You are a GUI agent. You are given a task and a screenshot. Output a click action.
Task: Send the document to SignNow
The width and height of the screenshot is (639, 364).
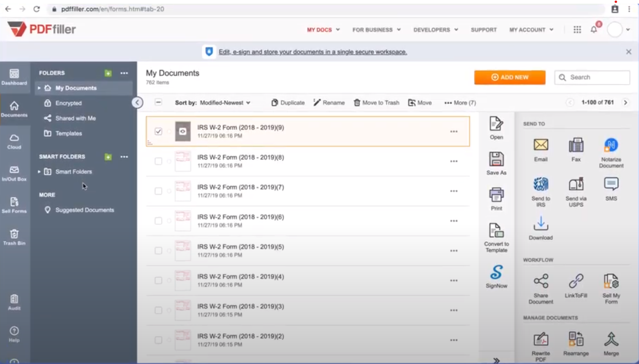497,276
